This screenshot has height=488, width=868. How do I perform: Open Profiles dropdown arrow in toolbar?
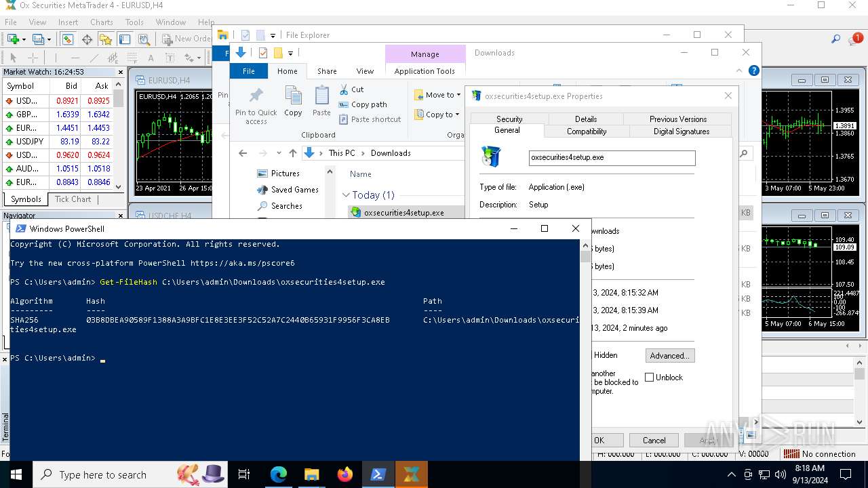(49, 39)
